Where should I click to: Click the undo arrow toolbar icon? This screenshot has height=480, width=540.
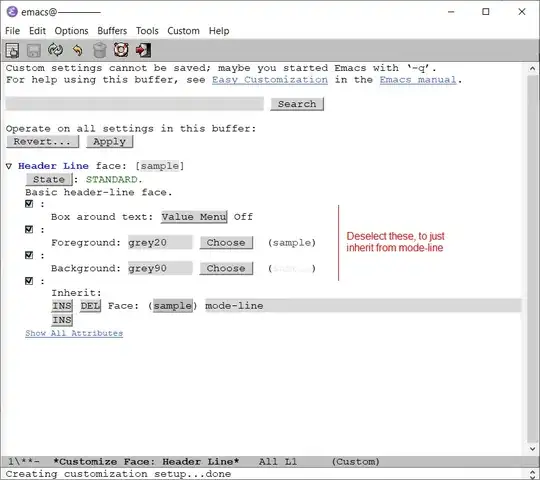(77, 50)
